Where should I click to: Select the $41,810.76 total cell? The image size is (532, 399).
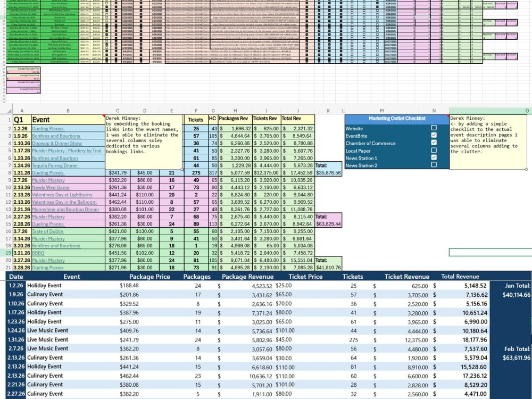point(328,268)
